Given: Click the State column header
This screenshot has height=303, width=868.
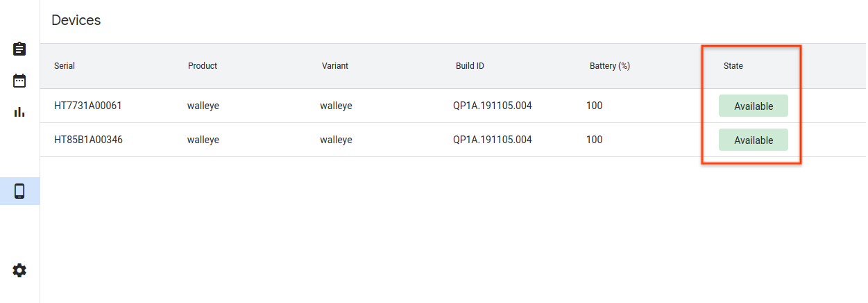Looking at the screenshot, I should click(733, 66).
